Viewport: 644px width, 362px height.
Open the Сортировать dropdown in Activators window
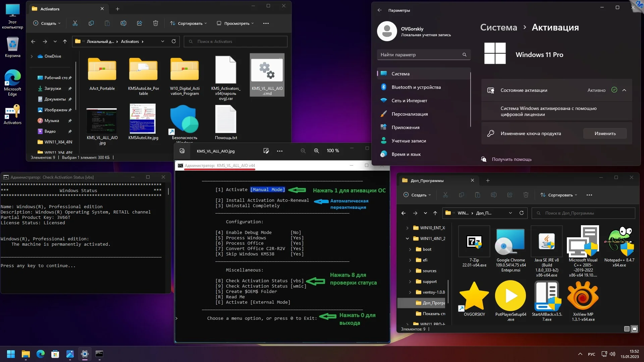[x=188, y=23]
